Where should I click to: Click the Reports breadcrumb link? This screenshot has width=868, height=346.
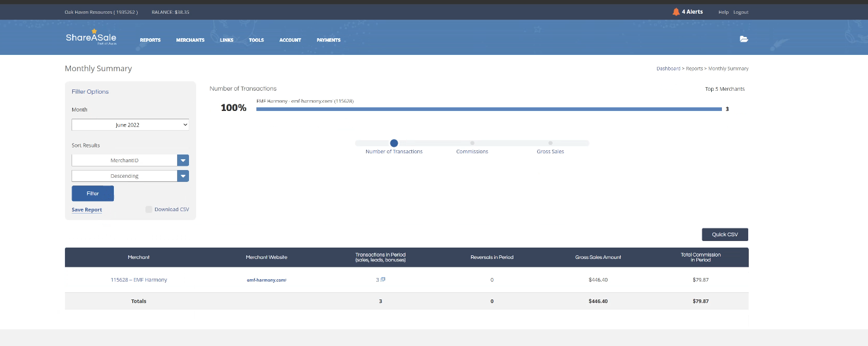point(695,69)
